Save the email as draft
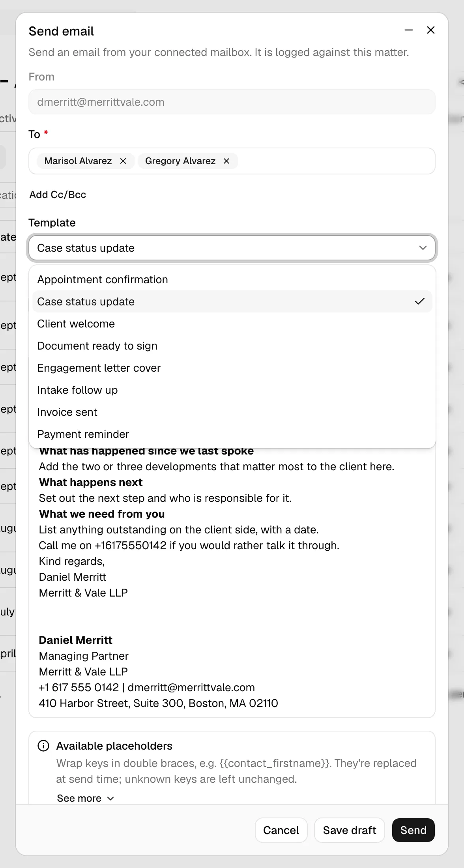The image size is (464, 868). [350, 830]
